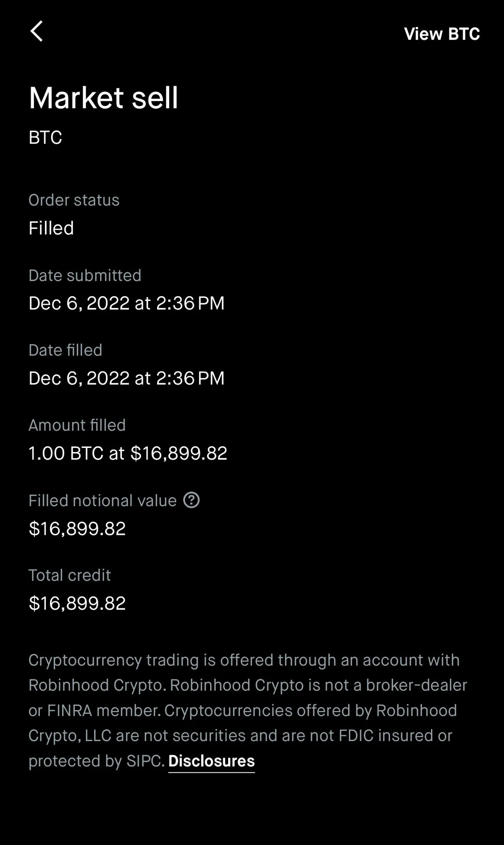Screen dimensions: 504x845
Task: Tap the dollar amount under Filled notional value
Action: coord(77,529)
